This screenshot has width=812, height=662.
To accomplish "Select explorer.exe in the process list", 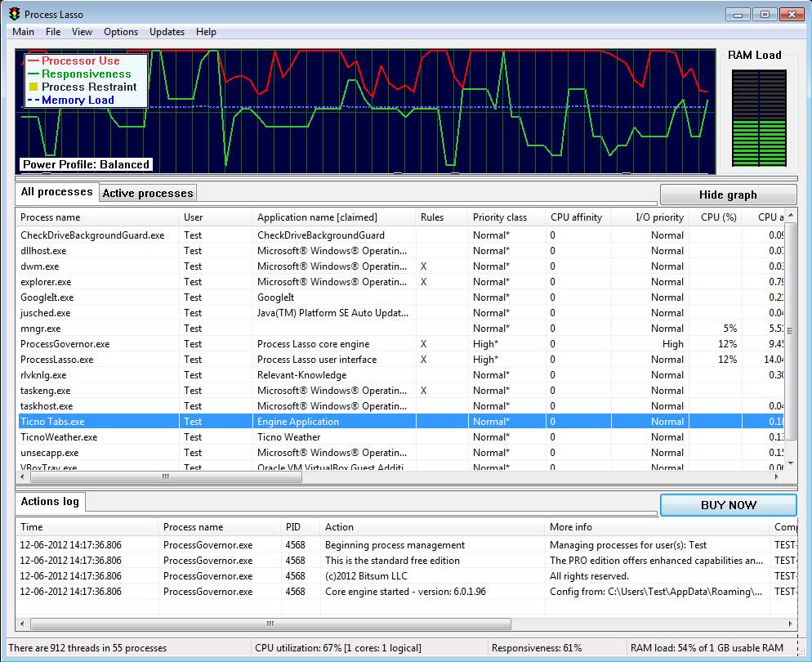I will click(x=46, y=282).
